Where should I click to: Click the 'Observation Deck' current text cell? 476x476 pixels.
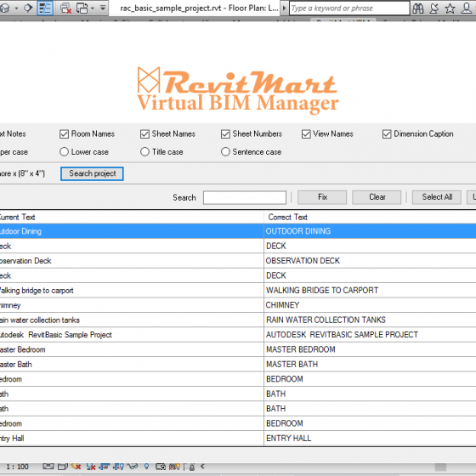point(132,261)
